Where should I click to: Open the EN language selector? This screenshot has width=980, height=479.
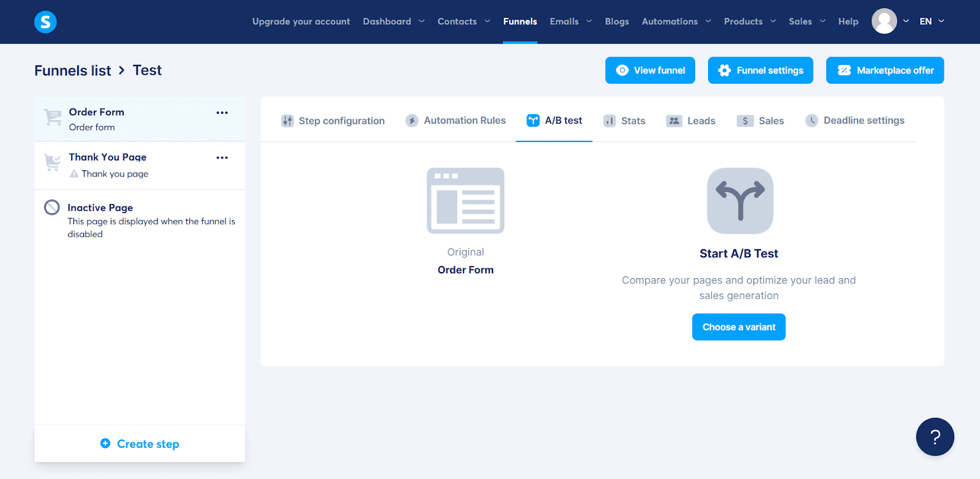(x=932, y=21)
